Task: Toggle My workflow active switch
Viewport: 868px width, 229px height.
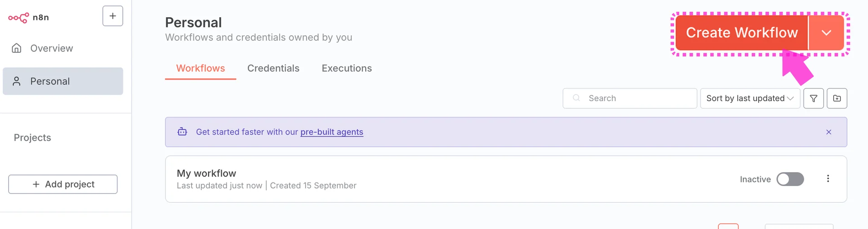Action: (790, 179)
